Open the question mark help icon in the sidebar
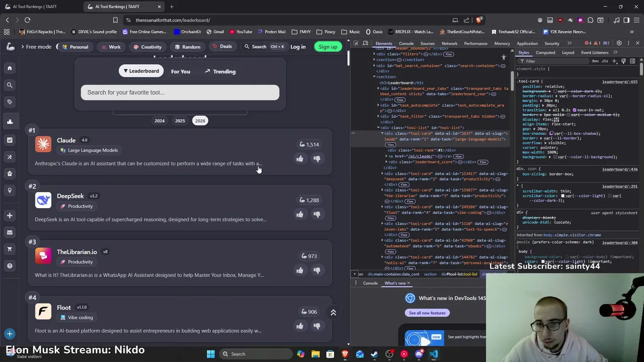 10,266
